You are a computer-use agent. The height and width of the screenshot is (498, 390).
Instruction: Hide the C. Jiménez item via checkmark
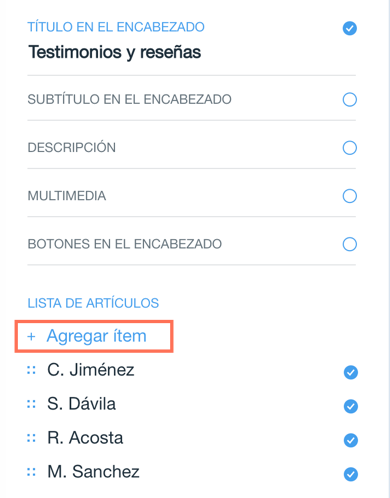(x=351, y=372)
